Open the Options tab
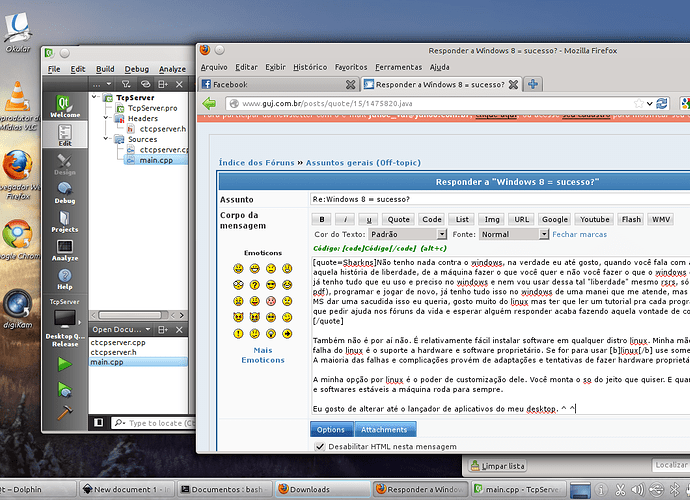This screenshot has height=500, width=690. [331, 430]
